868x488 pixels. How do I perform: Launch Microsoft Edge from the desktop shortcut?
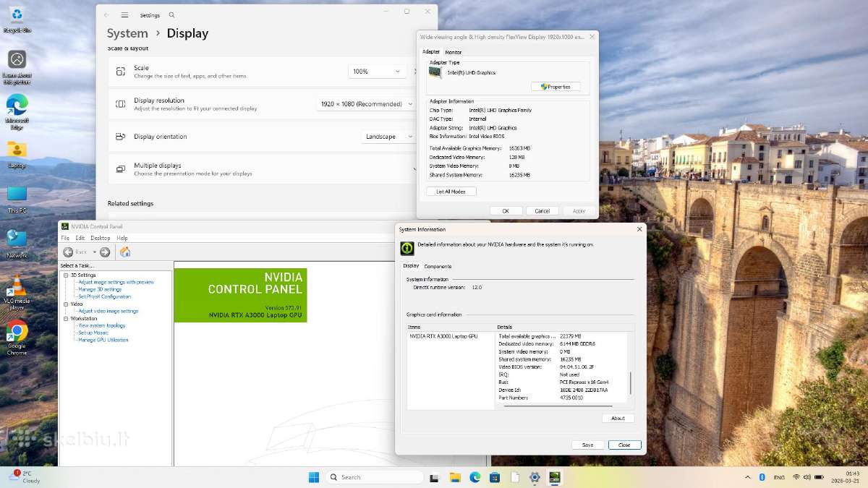pyautogui.click(x=17, y=111)
